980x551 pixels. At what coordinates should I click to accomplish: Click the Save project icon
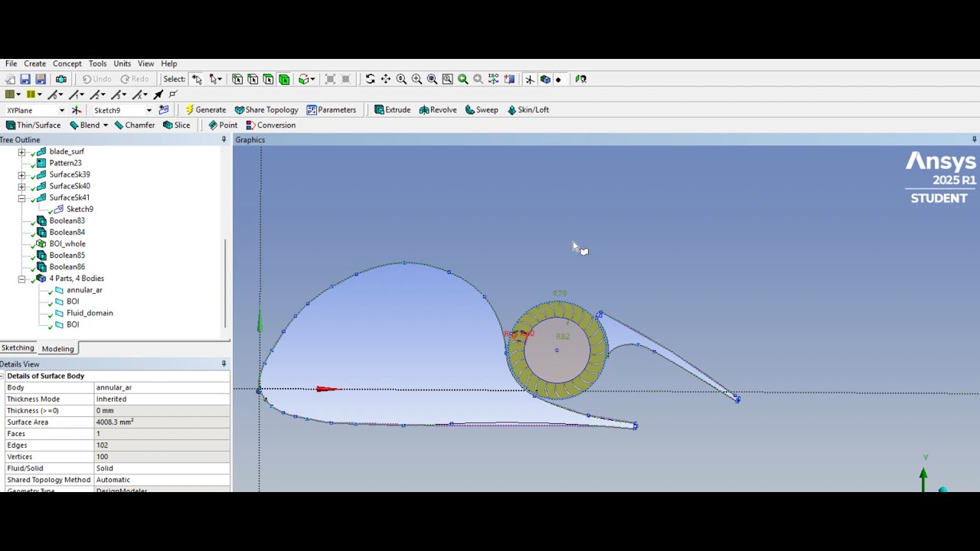24,79
